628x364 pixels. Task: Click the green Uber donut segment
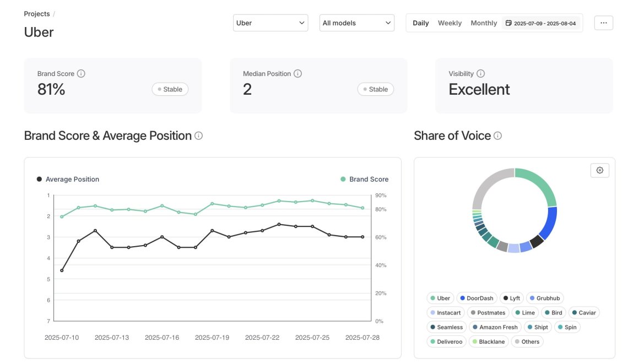pyautogui.click(x=540, y=183)
